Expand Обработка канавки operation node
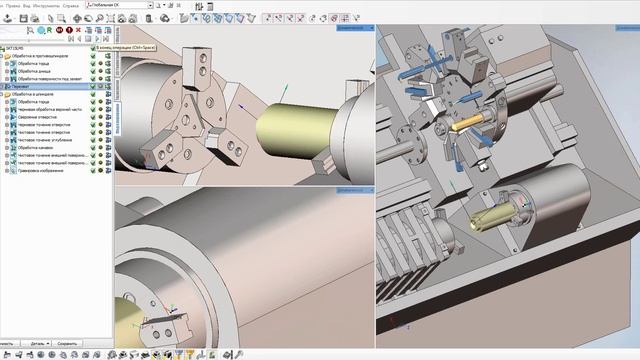Image resolution: width=640 pixels, height=360 pixels. tap(7, 148)
